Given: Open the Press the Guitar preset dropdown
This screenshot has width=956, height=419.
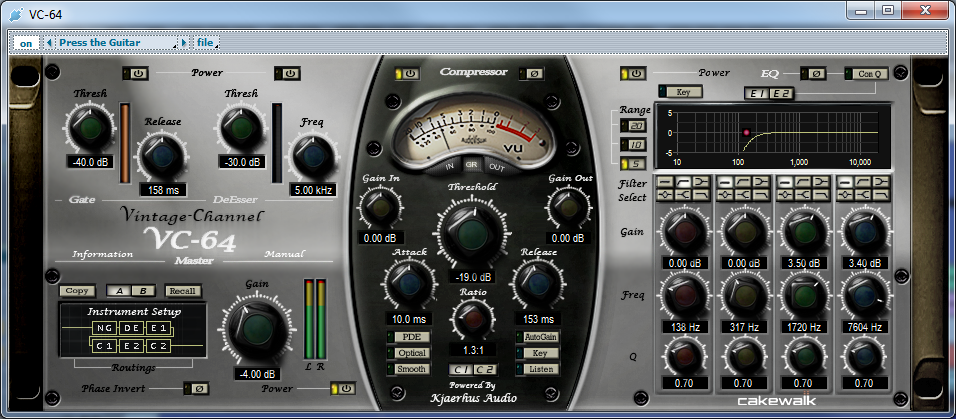Looking at the screenshot, I should pos(116,43).
